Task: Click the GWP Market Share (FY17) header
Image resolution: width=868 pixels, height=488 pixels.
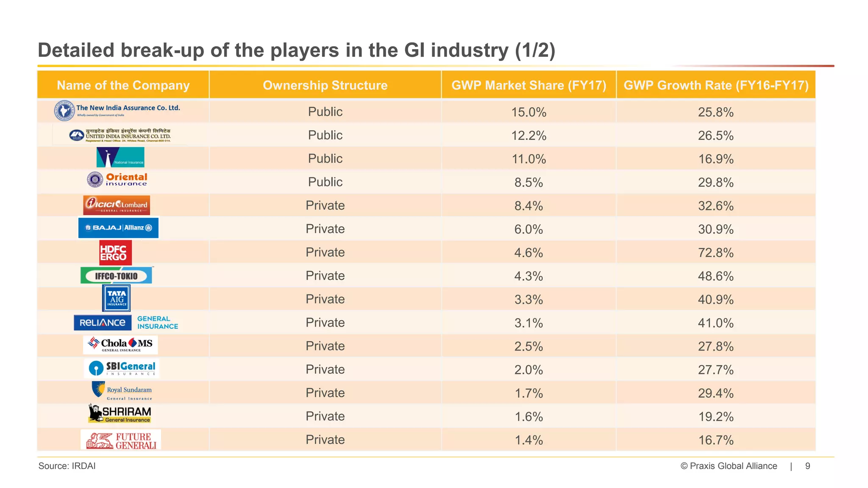Action: coord(529,85)
